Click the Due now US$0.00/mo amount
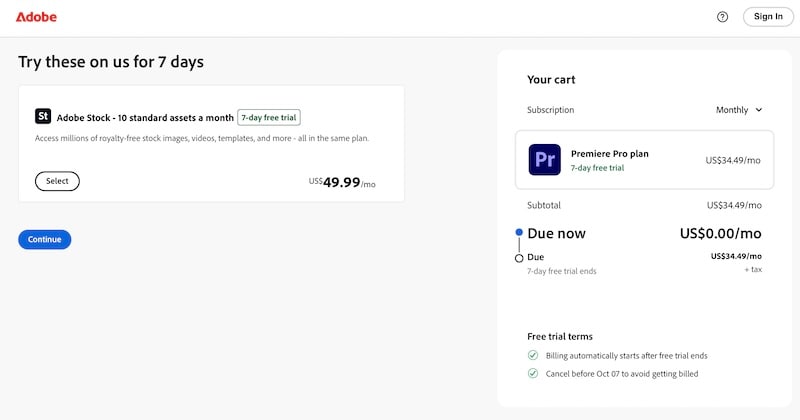Screen dimensions: 800x420 [x=720, y=233]
